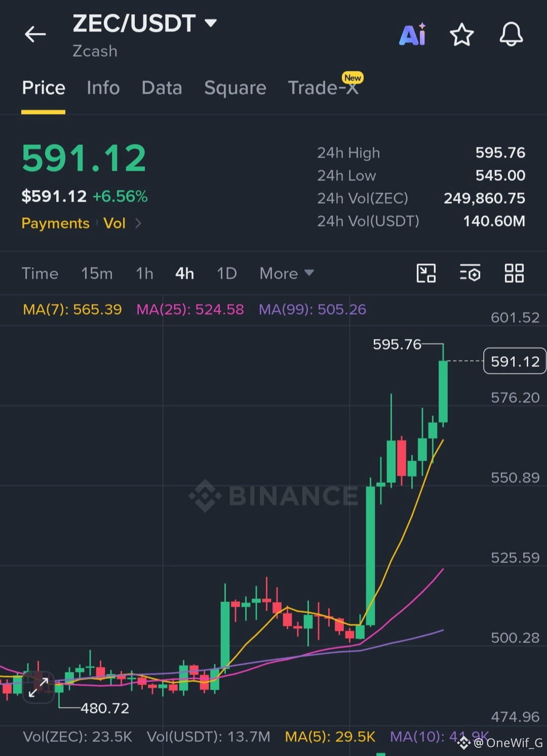
Task: Tap the MA(7): 565.39 indicator label
Action: [x=72, y=310]
